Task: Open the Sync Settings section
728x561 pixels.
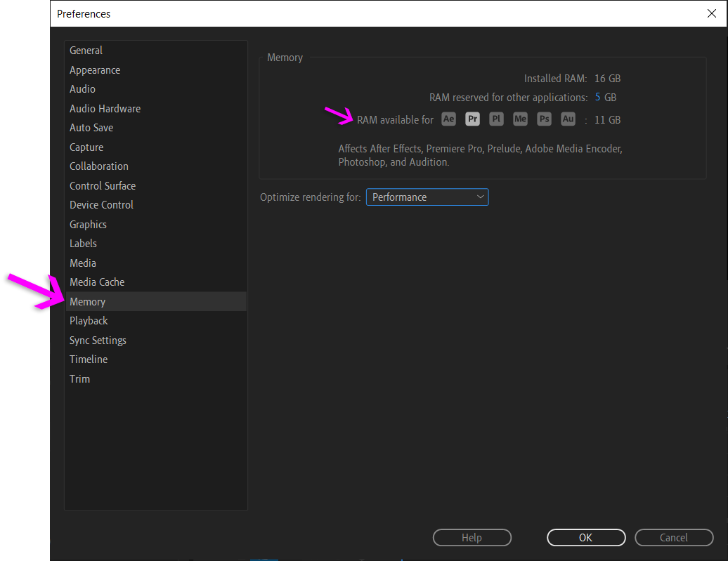Action: click(98, 340)
